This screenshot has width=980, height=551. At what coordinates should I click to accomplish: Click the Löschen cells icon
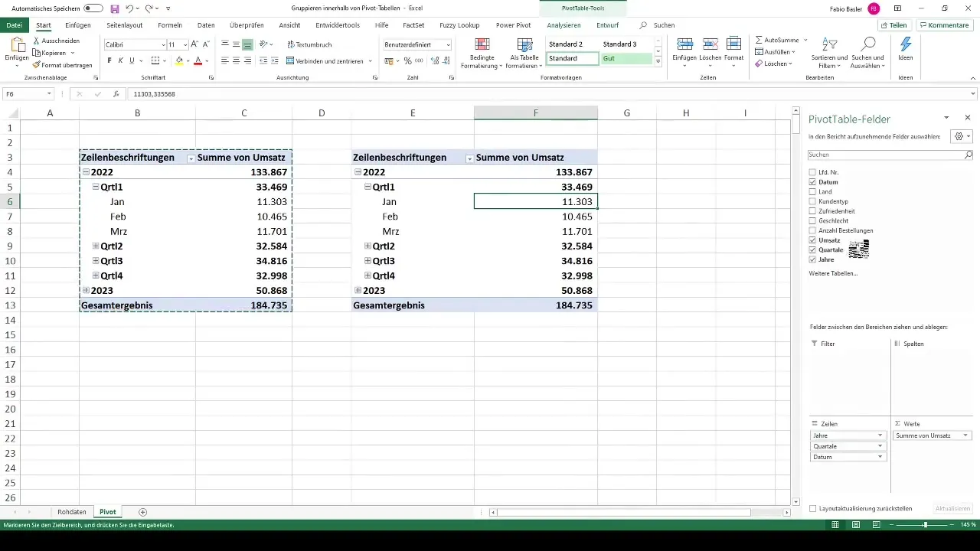[710, 44]
